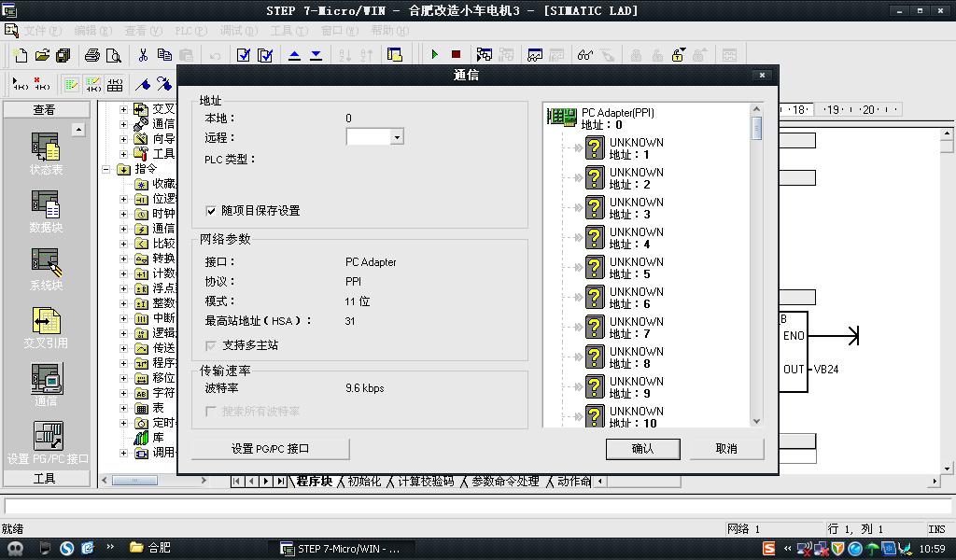Click the device list scrollbar thumb
This screenshot has height=560, width=956.
pyautogui.click(x=756, y=129)
